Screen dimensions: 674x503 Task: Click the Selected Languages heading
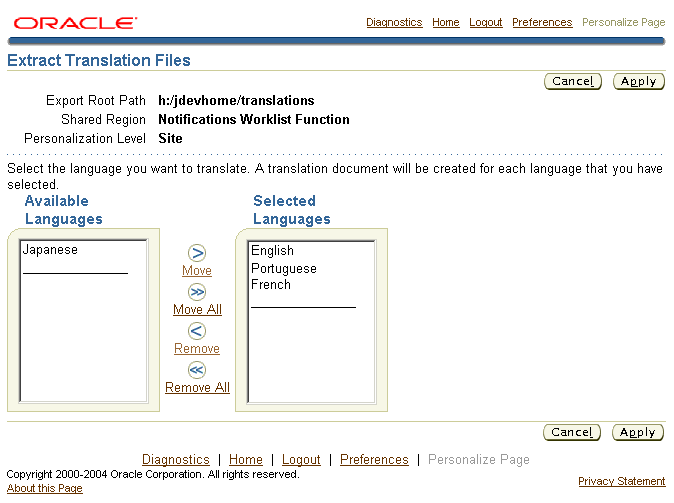pyautogui.click(x=292, y=210)
